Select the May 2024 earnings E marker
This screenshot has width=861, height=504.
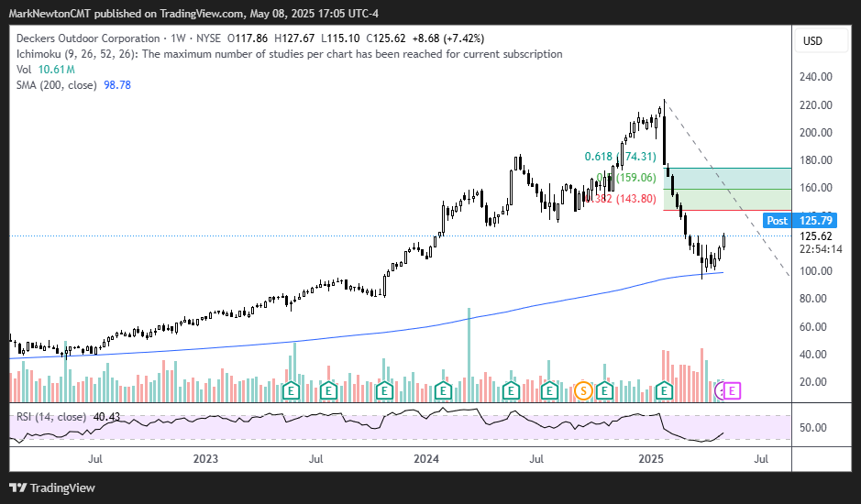click(511, 391)
